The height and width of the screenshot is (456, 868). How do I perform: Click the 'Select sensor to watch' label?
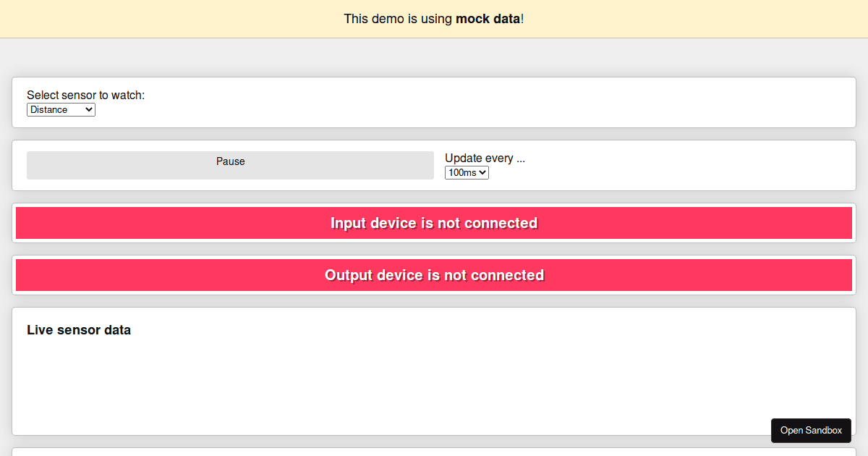tap(85, 95)
